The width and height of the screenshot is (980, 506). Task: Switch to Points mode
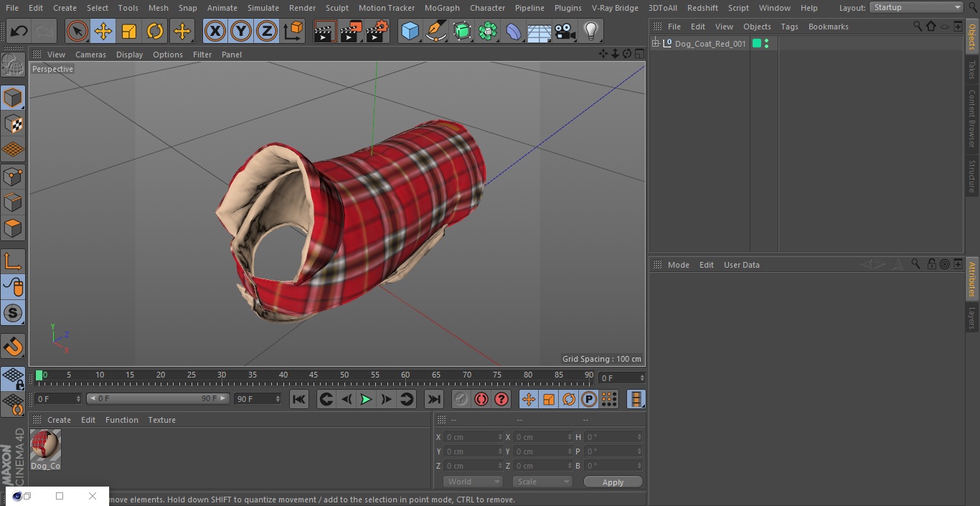click(13, 176)
